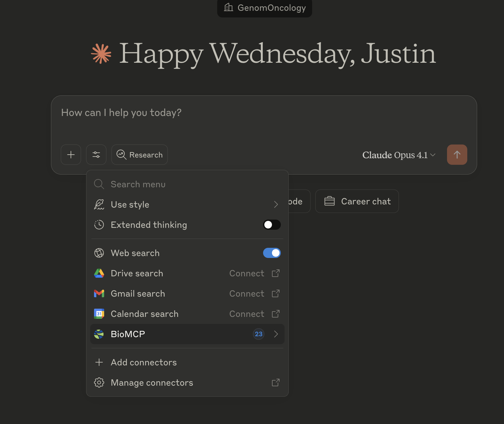
Task: Click the Extended thinking clock icon
Action: pos(99,225)
